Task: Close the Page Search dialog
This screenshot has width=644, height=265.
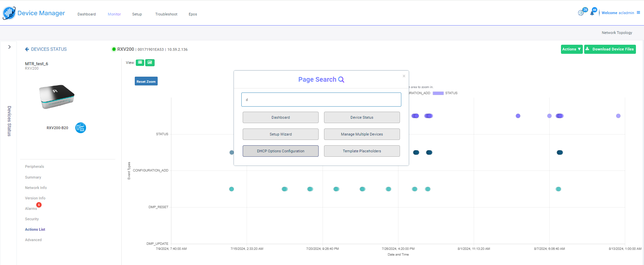Action: coord(404,76)
